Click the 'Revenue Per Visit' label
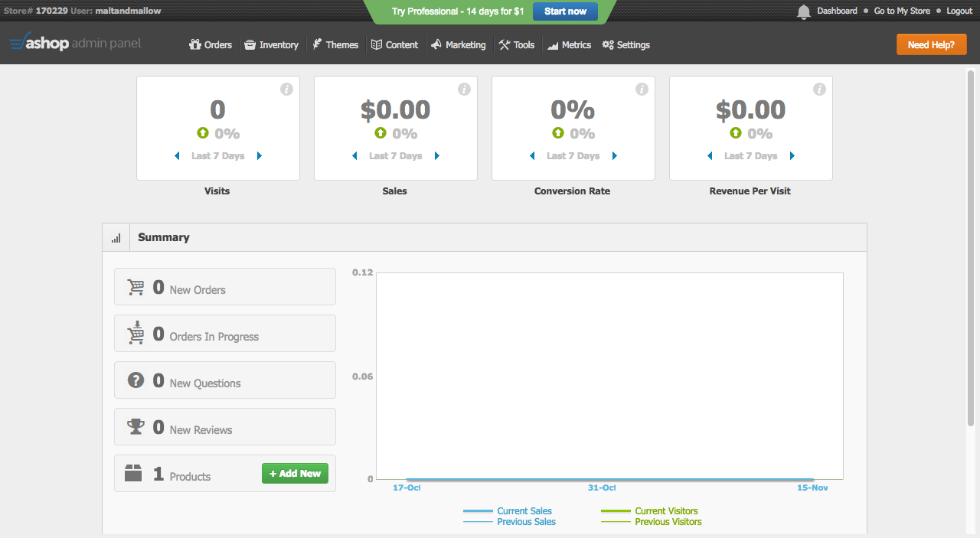Viewport: 980px width, 538px height. pos(750,191)
